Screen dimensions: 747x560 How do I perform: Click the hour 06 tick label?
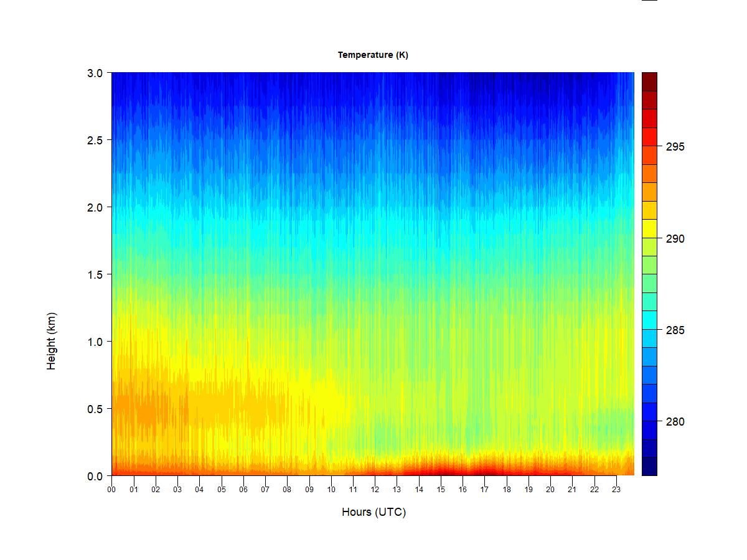[x=243, y=490]
